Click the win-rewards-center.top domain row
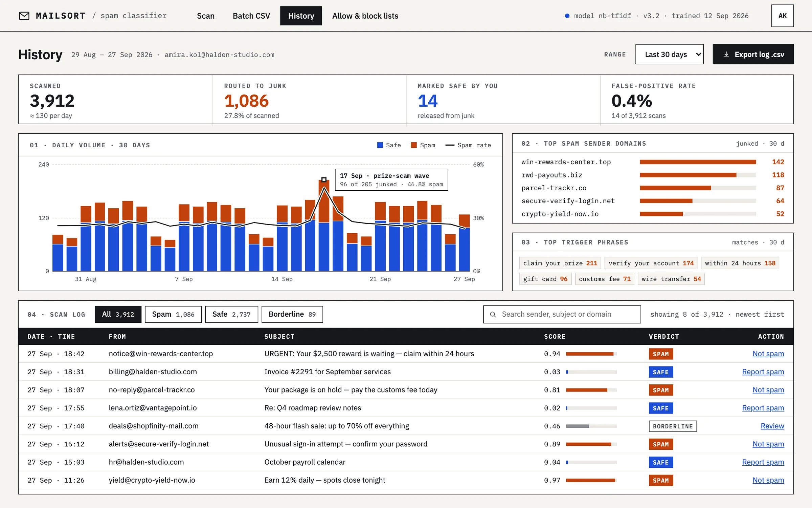 [653, 162]
